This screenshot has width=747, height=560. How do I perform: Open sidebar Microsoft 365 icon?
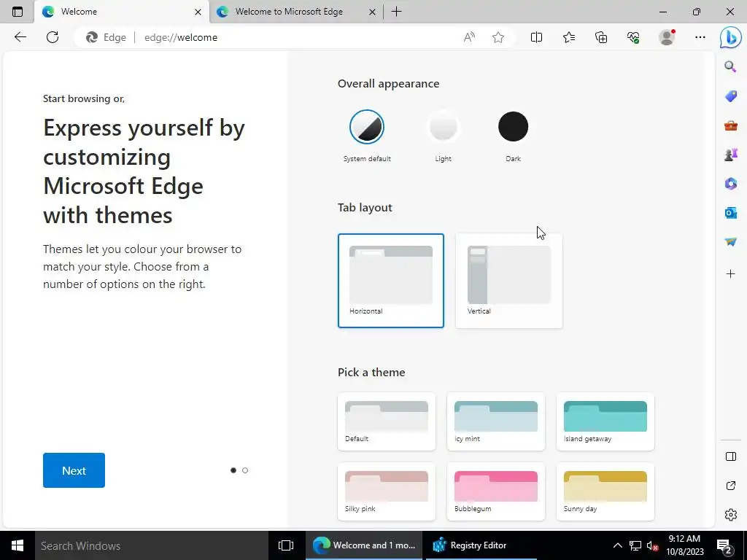(730, 183)
